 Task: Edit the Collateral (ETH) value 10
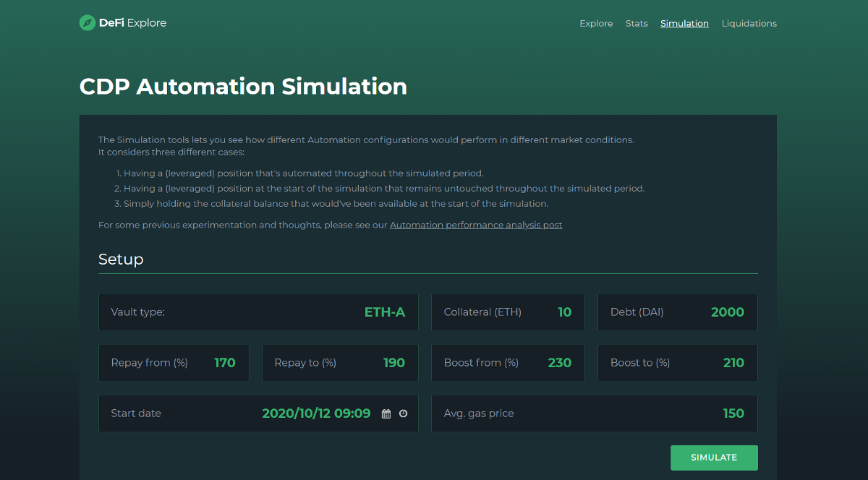(564, 312)
